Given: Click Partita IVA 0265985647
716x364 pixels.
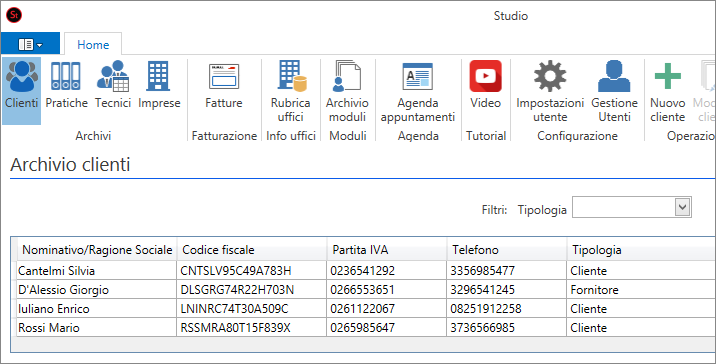Looking at the screenshot, I should 363,328.
